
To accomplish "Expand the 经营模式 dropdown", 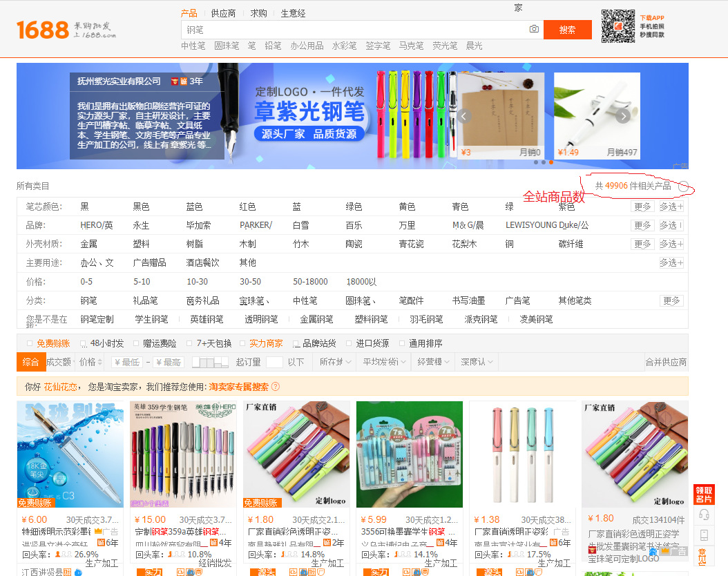I will click(x=433, y=362).
